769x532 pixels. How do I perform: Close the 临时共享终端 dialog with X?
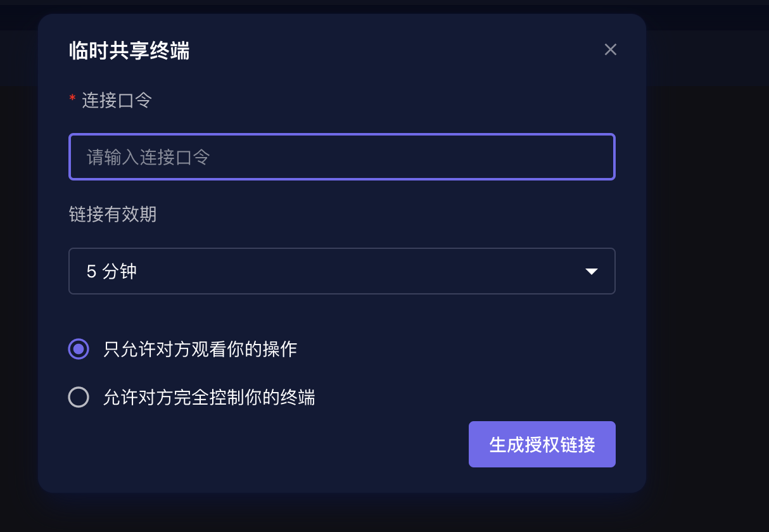(x=610, y=50)
